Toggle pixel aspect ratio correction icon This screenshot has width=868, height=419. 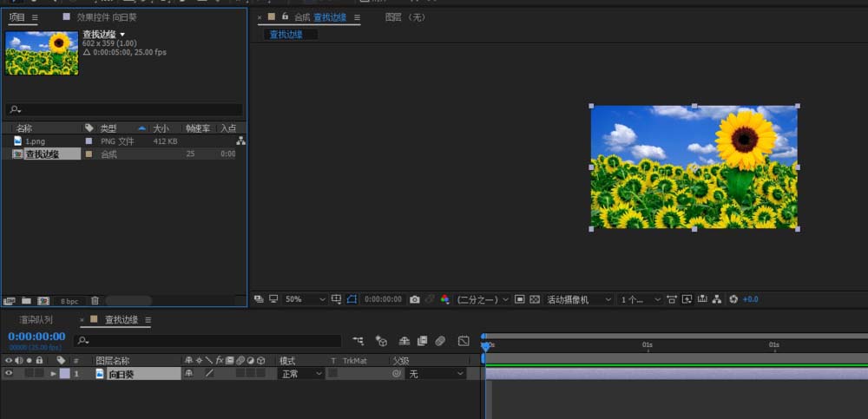click(x=672, y=299)
